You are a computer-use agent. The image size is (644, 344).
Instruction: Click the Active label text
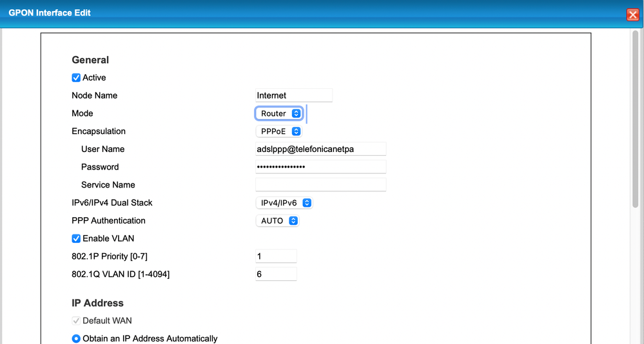click(x=94, y=78)
